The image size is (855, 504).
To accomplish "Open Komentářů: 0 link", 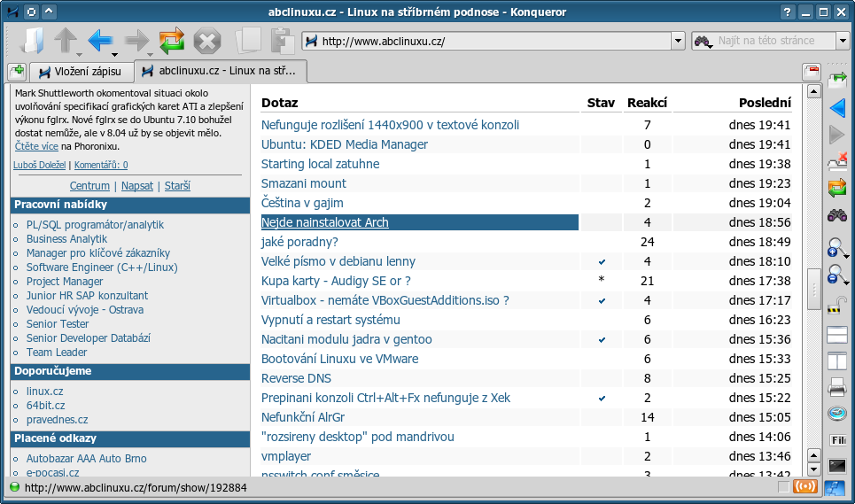I will [x=101, y=165].
